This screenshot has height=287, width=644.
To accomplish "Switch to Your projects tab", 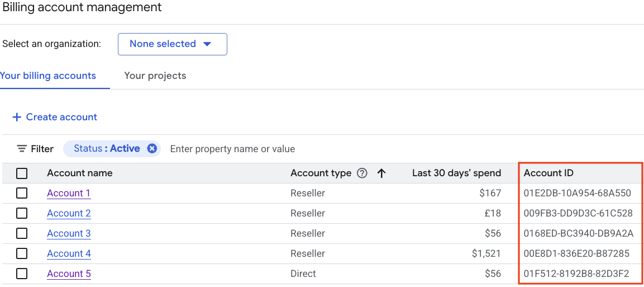I will click(x=155, y=76).
